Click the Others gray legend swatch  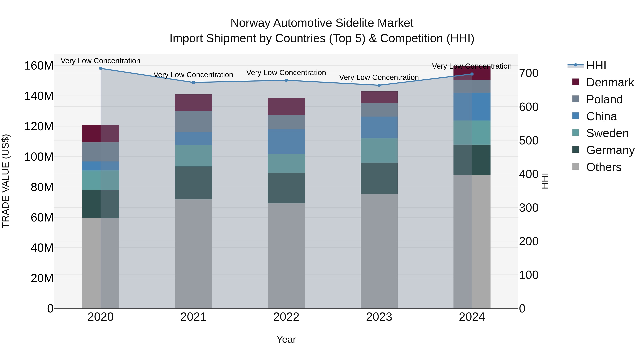(575, 166)
